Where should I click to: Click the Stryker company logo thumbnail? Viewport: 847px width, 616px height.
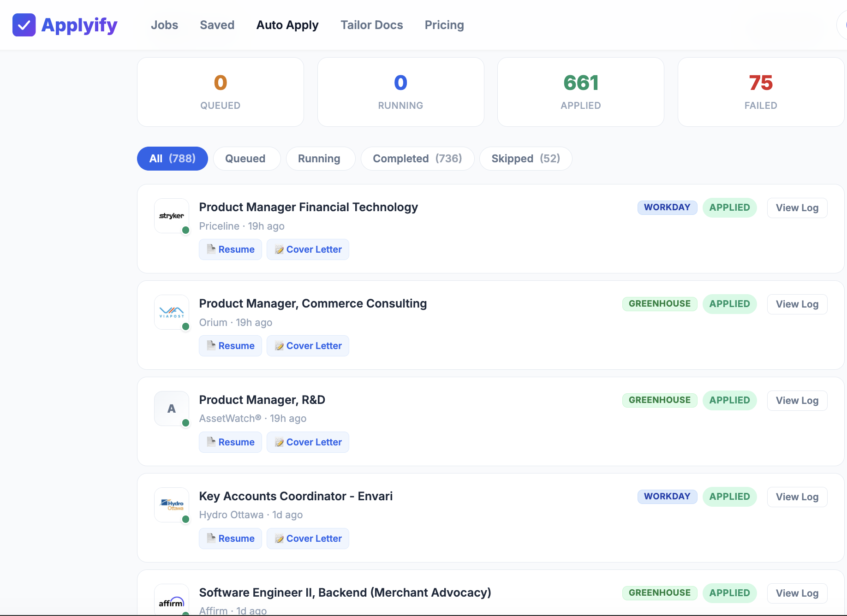click(172, 216)
